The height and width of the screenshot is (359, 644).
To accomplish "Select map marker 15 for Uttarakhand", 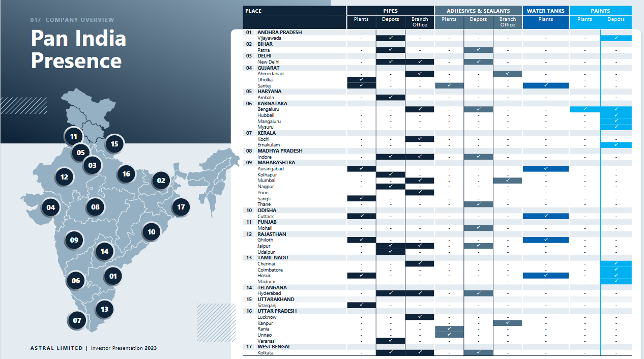I will click(x=114, y=144).
